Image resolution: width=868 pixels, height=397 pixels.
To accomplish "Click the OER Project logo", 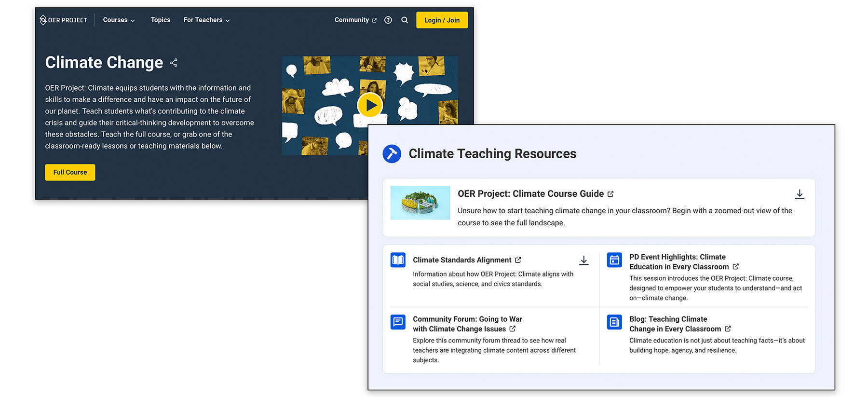I will 64,20.
